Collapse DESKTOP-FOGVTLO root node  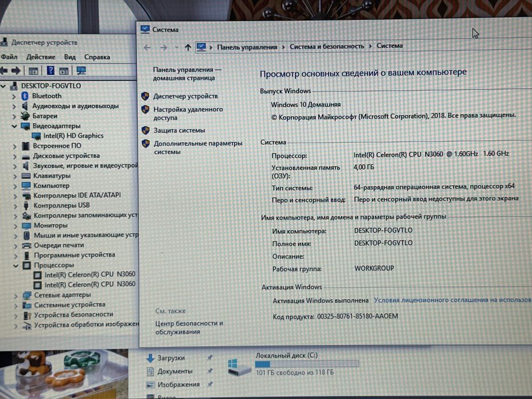tap(3, 86)
